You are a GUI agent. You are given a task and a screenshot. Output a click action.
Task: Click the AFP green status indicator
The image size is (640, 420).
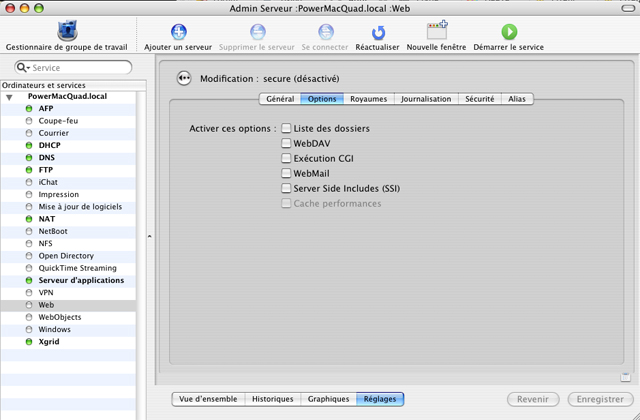click(29, 109)
